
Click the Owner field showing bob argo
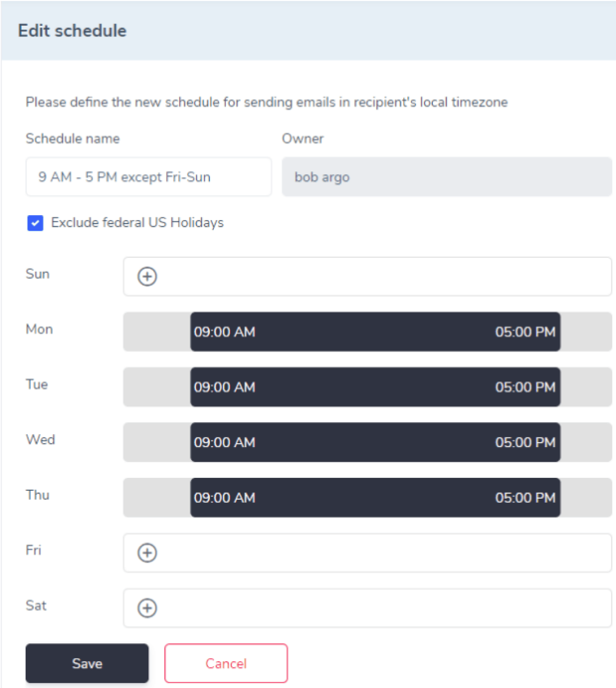(446, 177)
